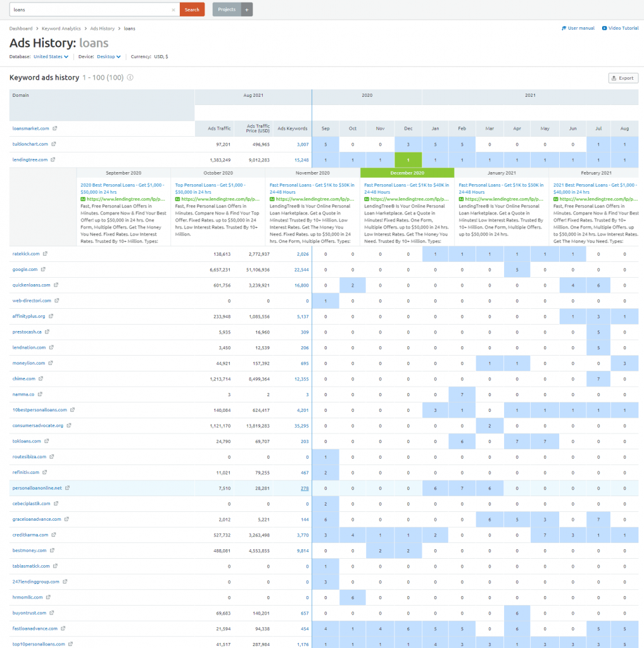Select the November 2020 ad column header

[x=313, y=173]
